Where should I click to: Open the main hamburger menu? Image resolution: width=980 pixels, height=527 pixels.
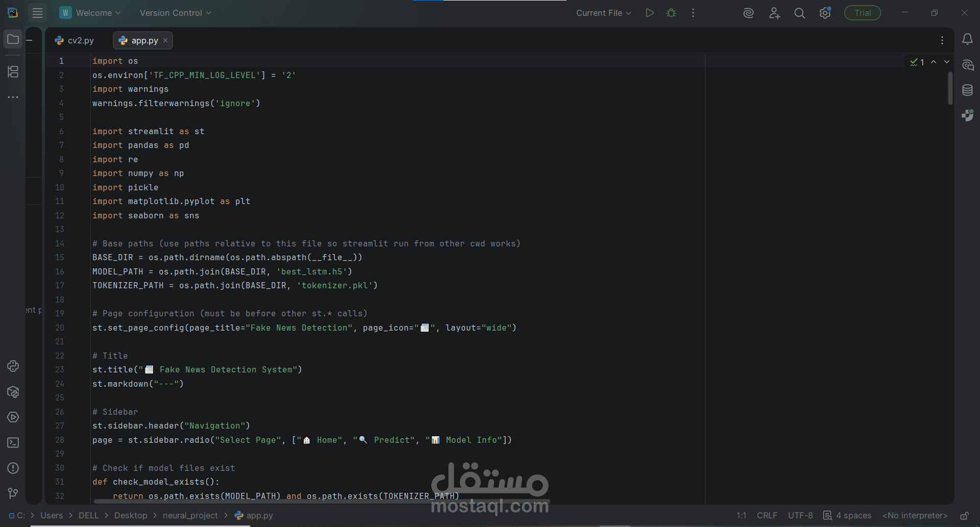(x=37, y=13)
